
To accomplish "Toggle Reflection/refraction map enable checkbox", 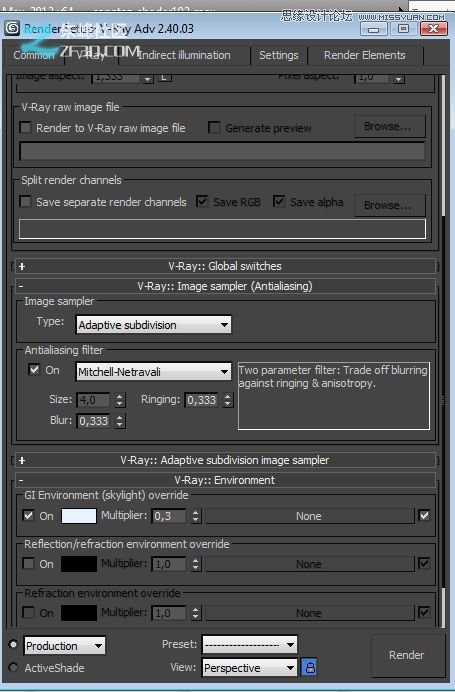I will 424,563.
